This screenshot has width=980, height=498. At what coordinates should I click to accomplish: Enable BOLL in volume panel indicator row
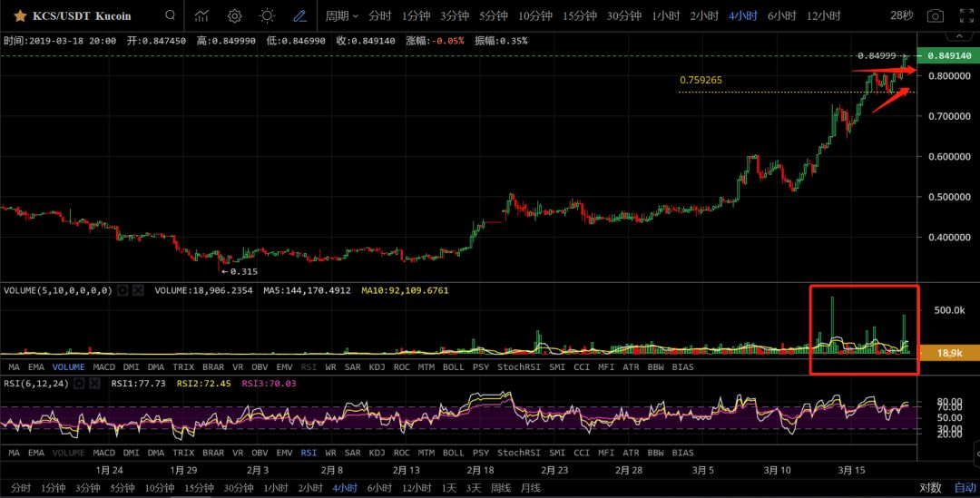(453, 367)
